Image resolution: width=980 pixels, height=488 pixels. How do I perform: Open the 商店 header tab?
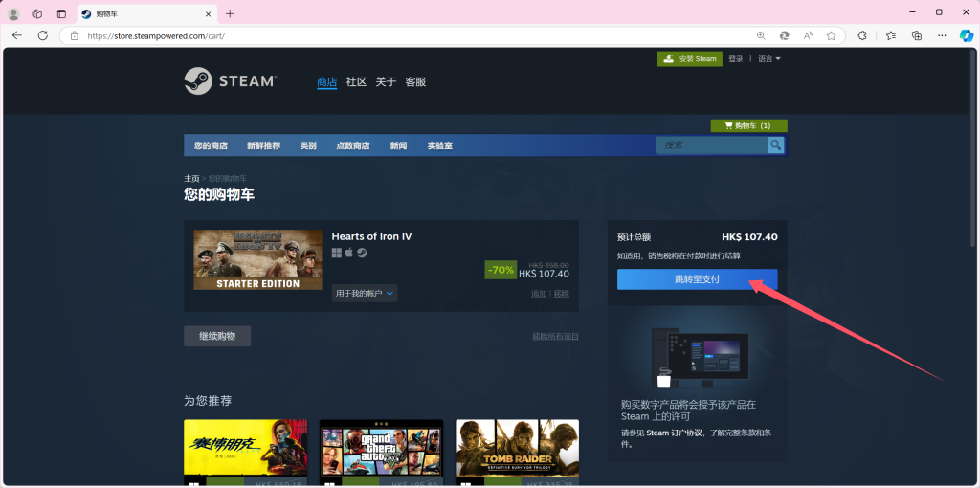[327, 82]
